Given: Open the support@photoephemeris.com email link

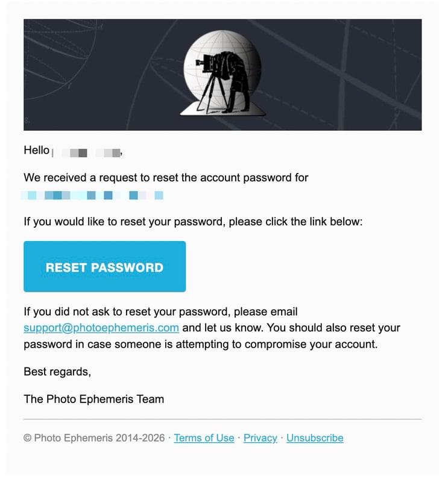Looking at the screenshot, I should point(101,328).
